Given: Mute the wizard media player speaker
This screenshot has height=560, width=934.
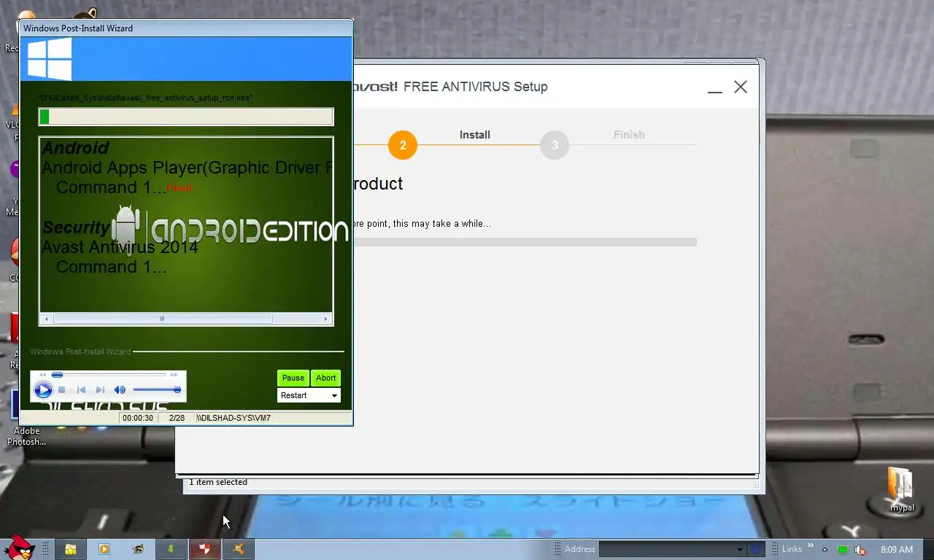Looking at the screenshot, I should (120, 390).
